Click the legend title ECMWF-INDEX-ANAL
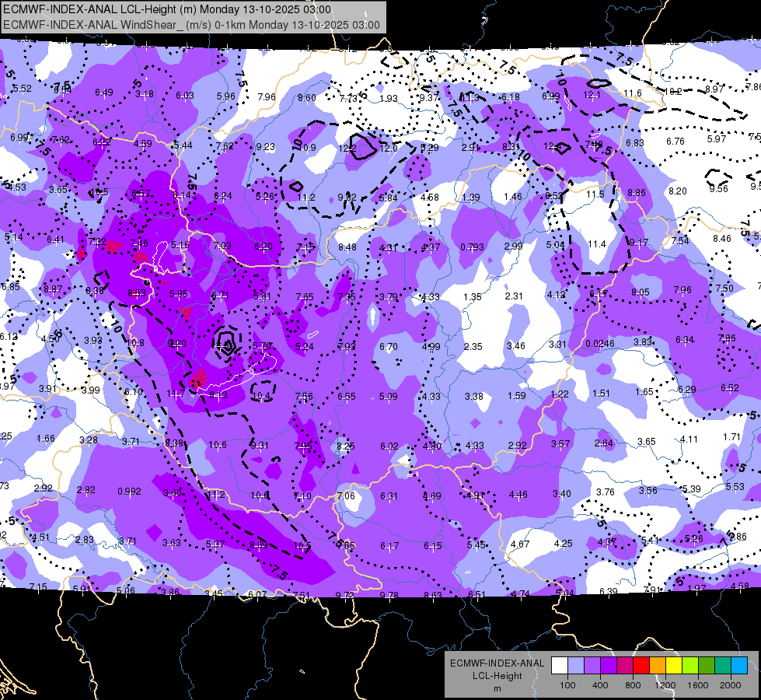 [497, 663]
